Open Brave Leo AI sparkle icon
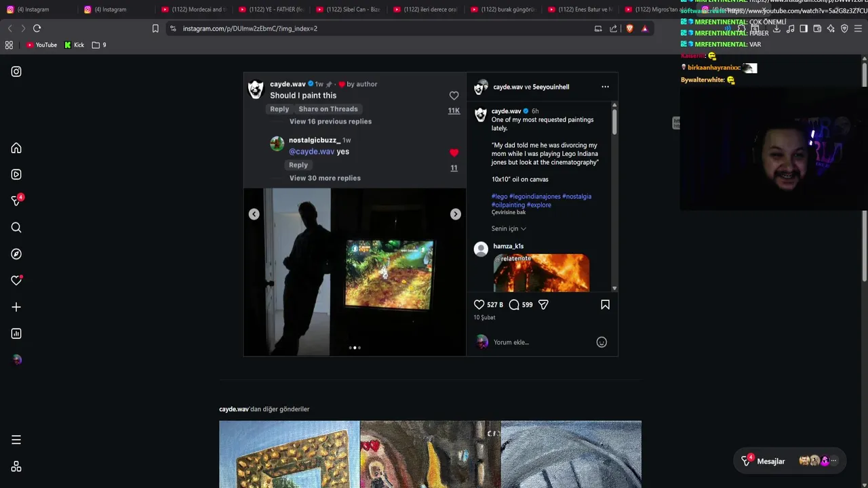The height and width of the screenshot is (488, 868). point(831,28)
